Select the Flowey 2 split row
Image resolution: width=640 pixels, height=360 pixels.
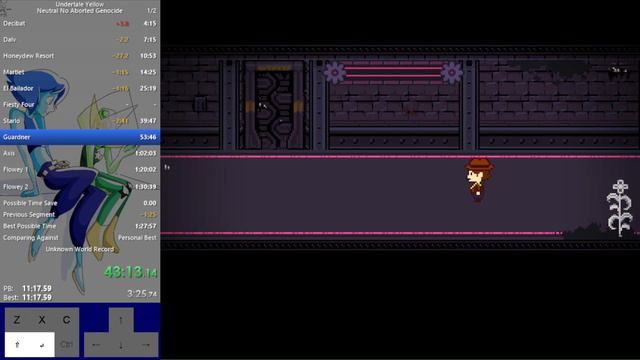[80, 187]
